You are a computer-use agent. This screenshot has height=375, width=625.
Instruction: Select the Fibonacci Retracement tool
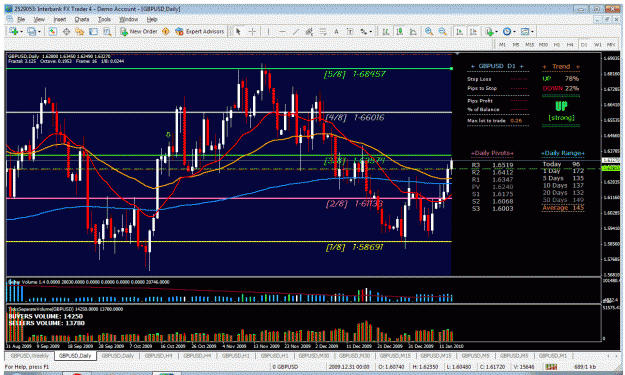tap(322, 31)
